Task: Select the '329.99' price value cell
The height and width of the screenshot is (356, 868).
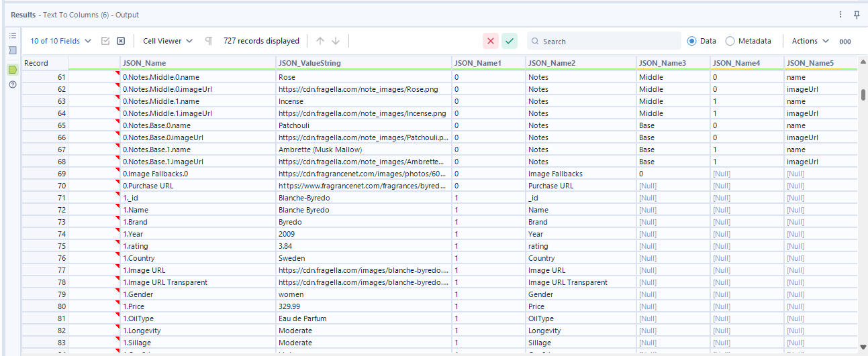Action: (364, 306)
